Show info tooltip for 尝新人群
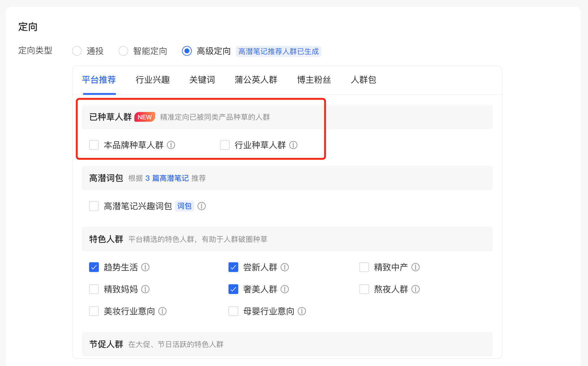The width and height of the screenshot is (588, 366). (x=285, y=267)
